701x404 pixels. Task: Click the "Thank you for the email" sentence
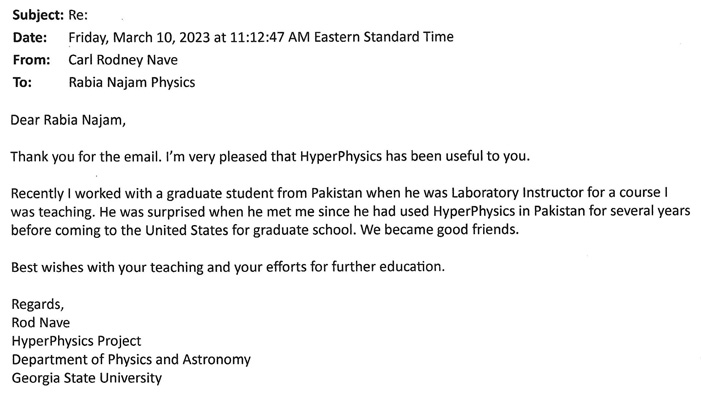(85, 157)
